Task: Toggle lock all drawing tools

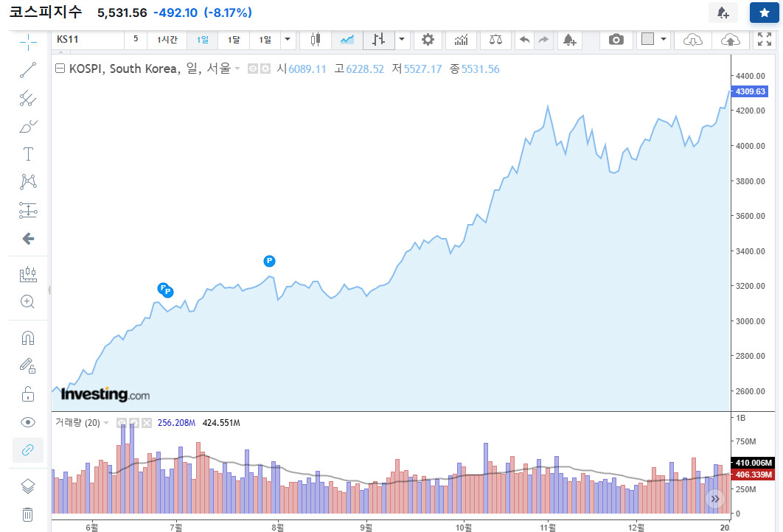Action: click(28, 394)
